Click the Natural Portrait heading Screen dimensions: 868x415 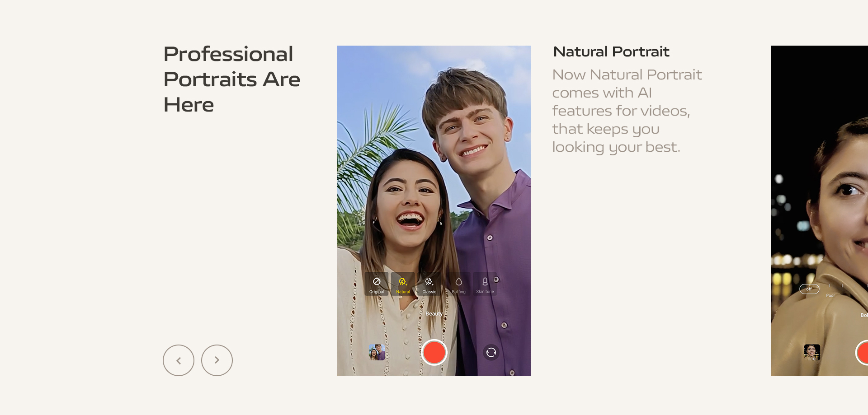click(x=611, y=52)
